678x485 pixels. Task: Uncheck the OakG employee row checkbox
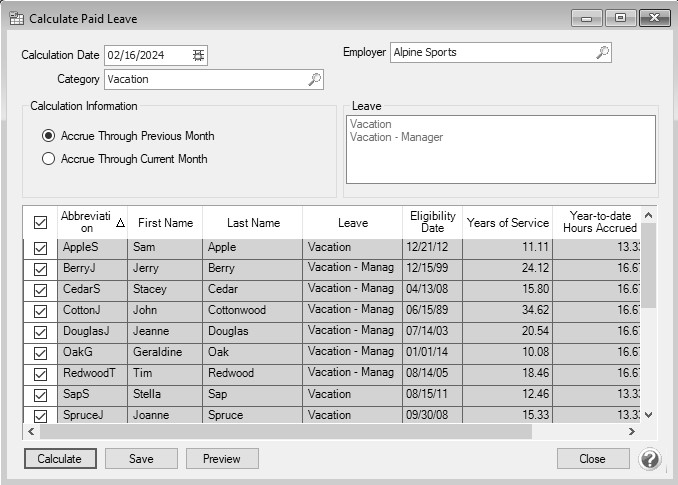(x=40, y=352)
